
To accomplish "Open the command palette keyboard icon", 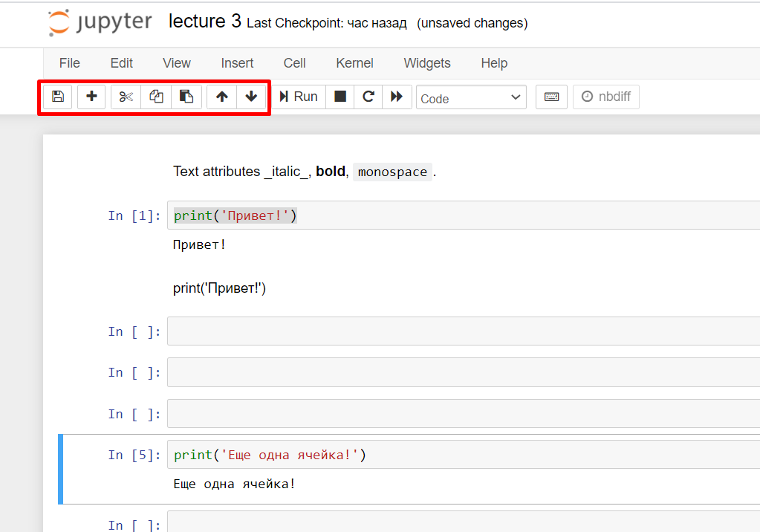I will pos(551,97).
